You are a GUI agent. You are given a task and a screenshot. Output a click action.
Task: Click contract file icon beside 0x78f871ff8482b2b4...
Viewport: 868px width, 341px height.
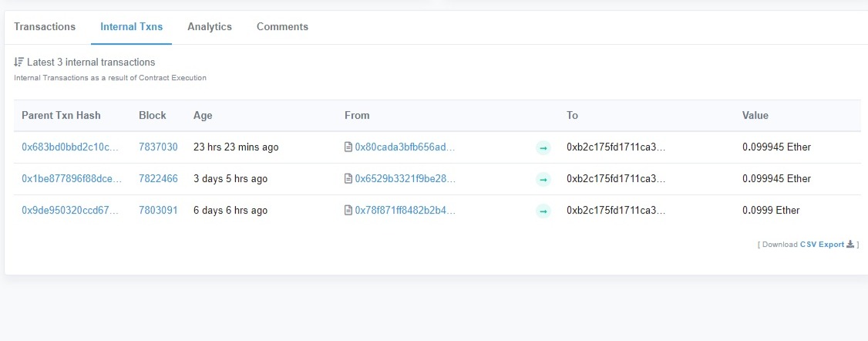coord(348,211)
